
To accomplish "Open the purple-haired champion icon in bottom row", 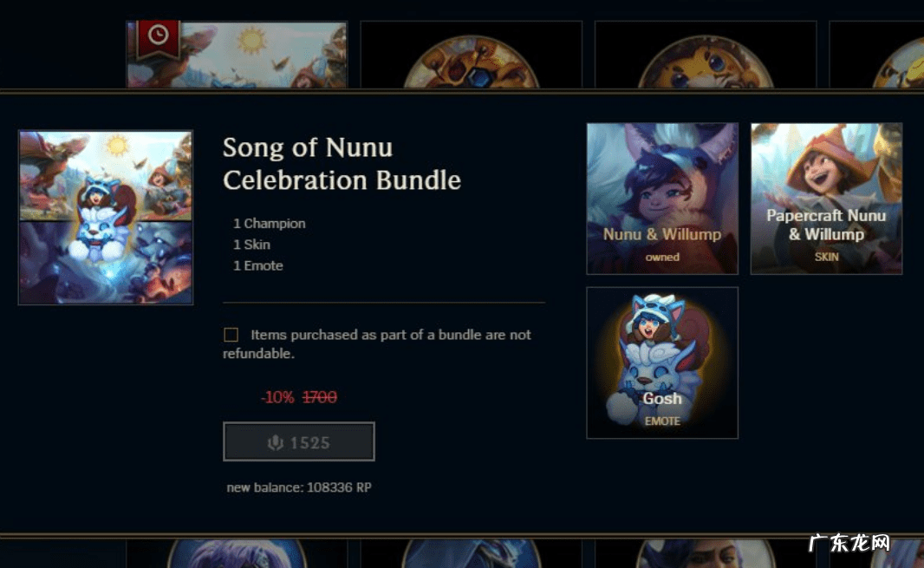I will [x=237, y=553].
